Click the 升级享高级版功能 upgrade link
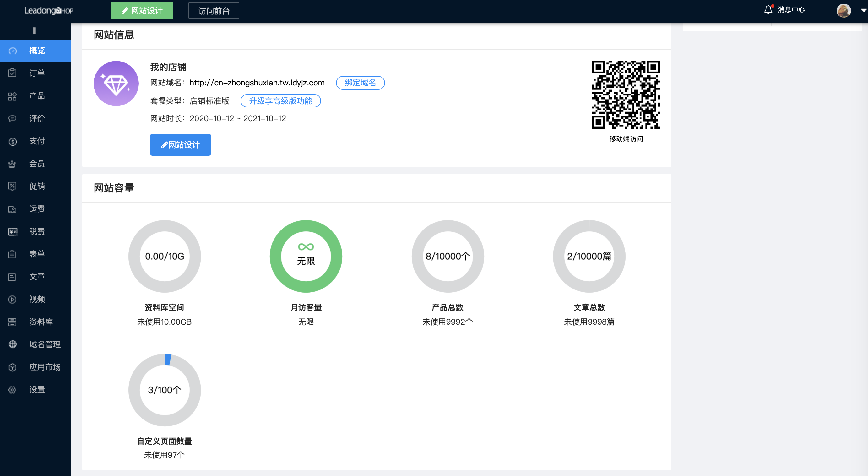The height and width of the screenshot is (476, 868). [x=280, y=101]
